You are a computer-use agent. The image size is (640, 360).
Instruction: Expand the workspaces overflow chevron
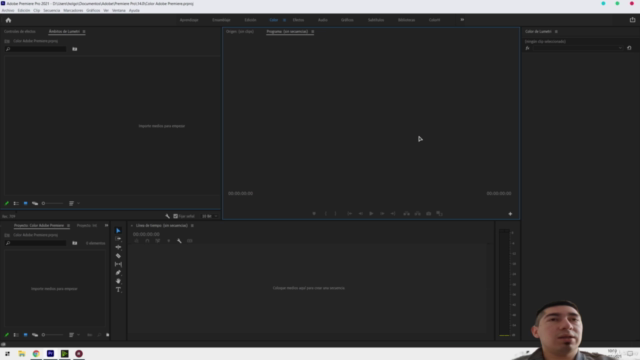462,20
